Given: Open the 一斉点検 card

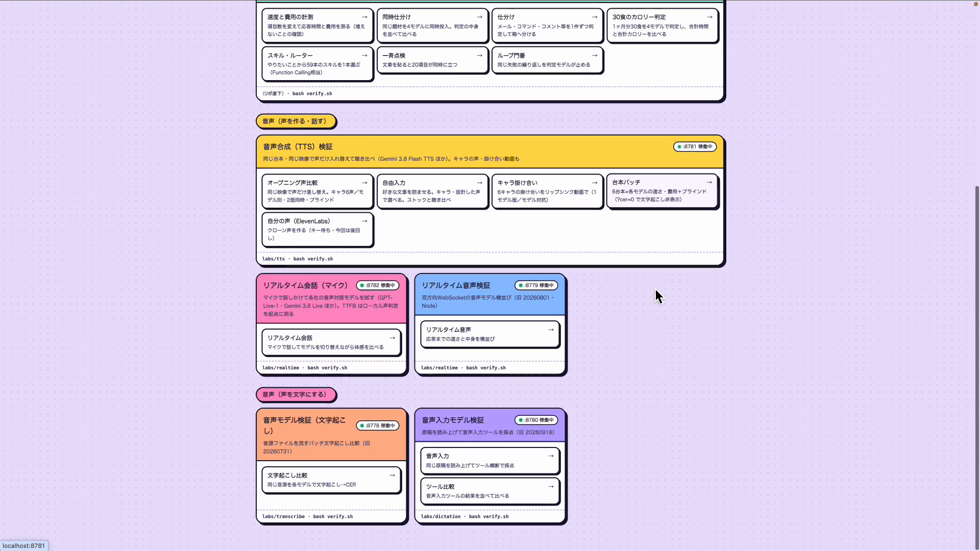Looking at the screenshot, I should coord(432,60).
